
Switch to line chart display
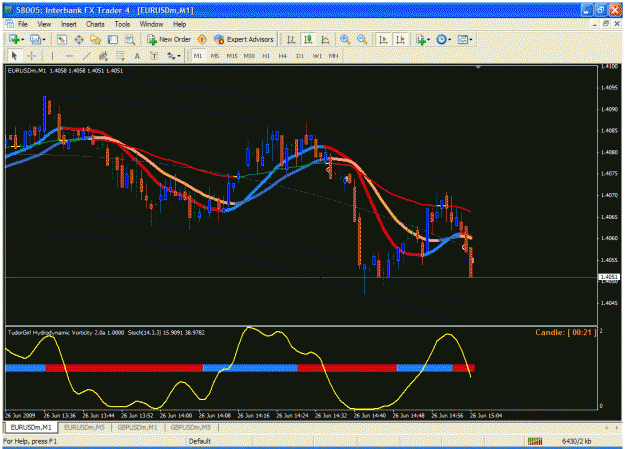pos(325,39)
